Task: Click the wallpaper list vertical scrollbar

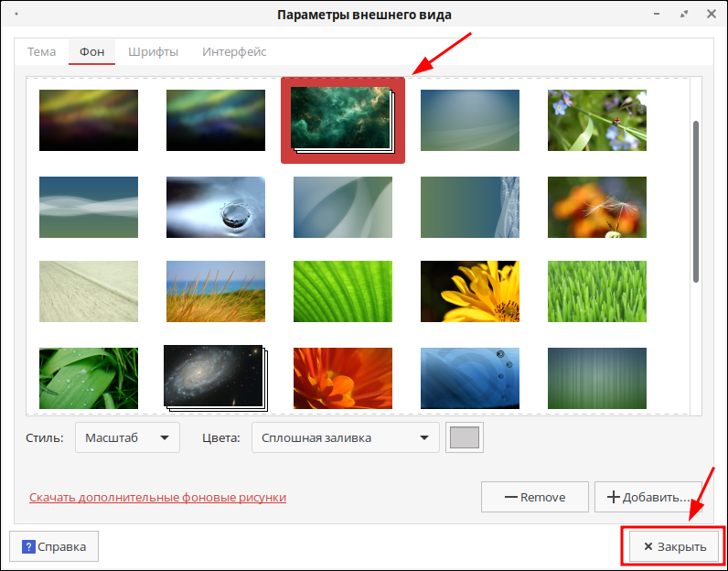Action: click(695, 201)
